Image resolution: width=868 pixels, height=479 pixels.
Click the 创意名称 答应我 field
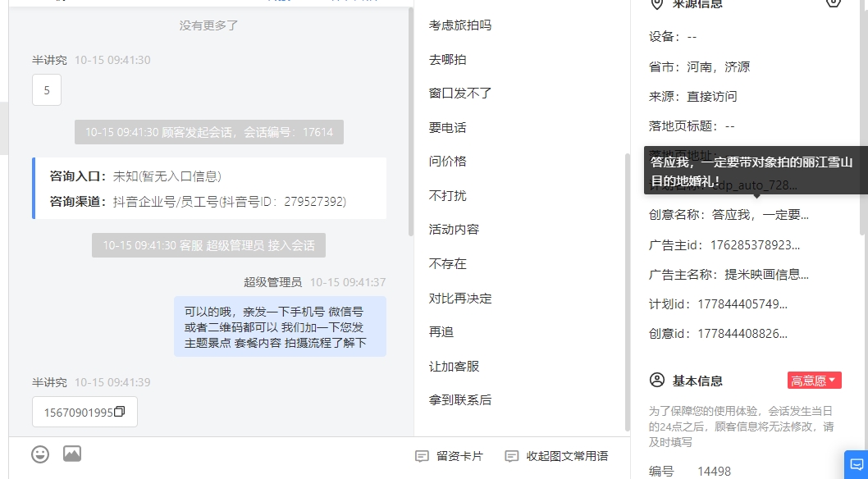point(729,215)
